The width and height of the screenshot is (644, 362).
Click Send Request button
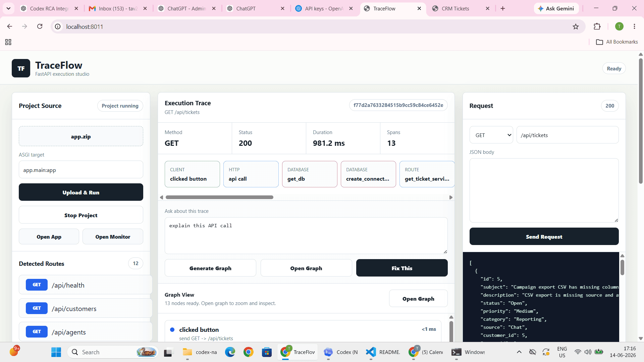click(544, 237)
